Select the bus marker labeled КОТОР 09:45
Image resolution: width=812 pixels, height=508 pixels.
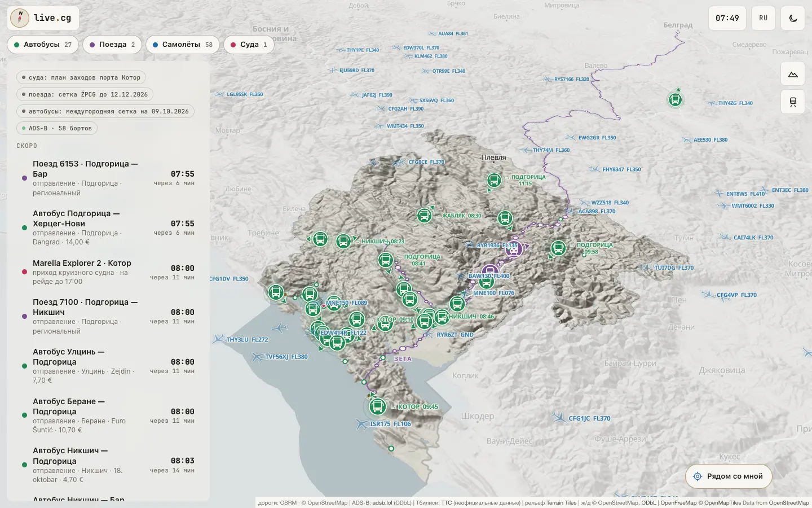[x=378, y=406]
